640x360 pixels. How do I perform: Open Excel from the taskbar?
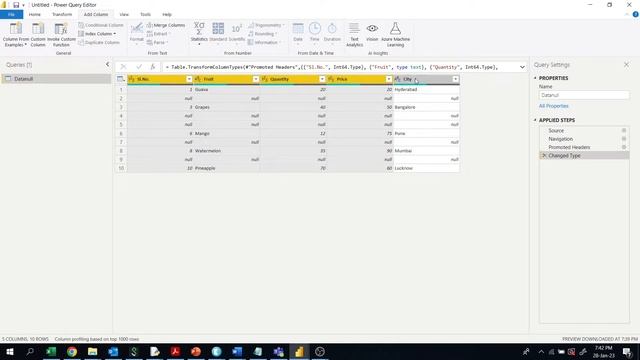pos(51,351)
